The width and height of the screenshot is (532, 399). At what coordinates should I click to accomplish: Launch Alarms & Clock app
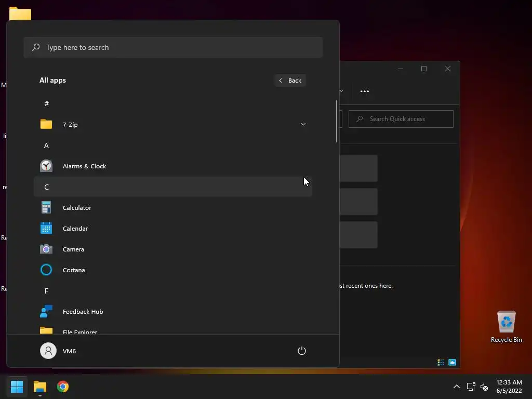pyautogui.click(x=172, y=166)
